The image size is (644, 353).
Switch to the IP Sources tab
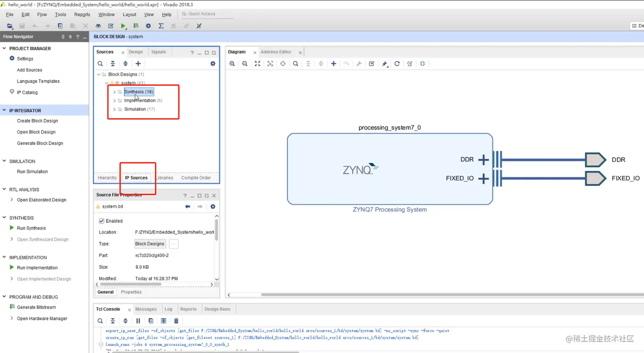point(136,178)
